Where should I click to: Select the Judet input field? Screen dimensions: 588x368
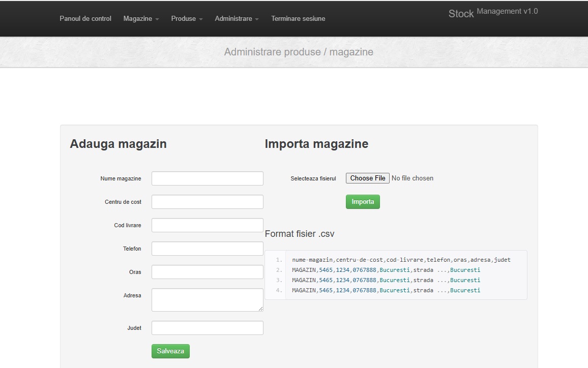click(207, 328)
